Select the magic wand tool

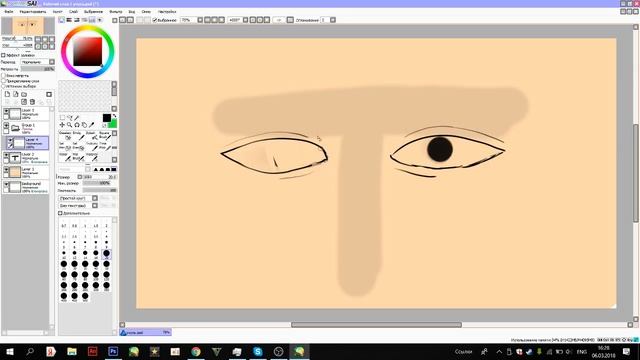tap(77, 118)
